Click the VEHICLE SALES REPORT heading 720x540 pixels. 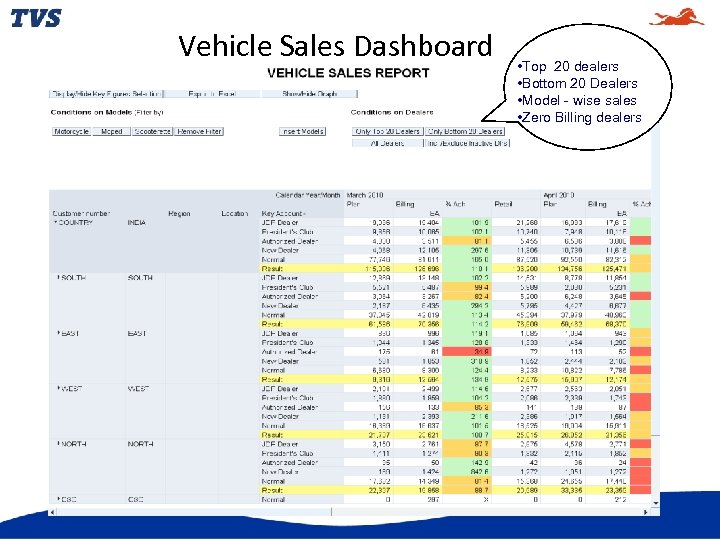click(x=348, y=73)
